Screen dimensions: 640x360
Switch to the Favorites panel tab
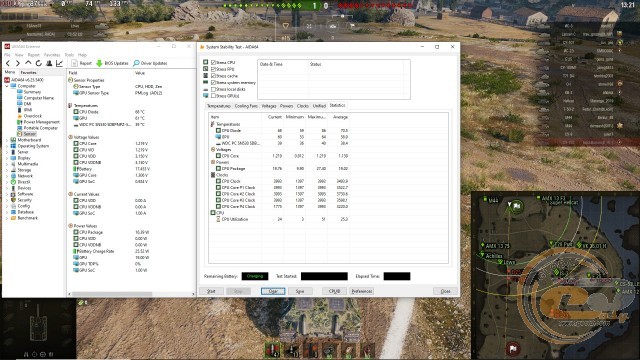click(29, 72)
